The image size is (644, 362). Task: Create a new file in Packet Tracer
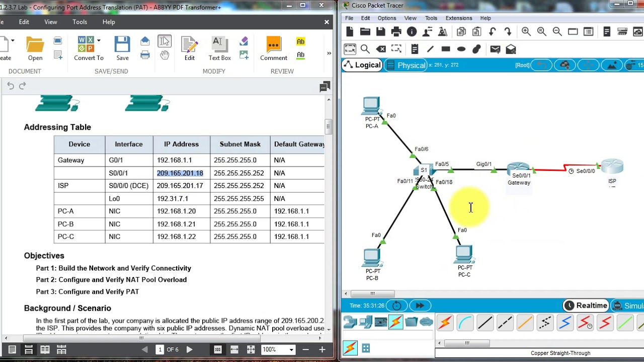350,32
